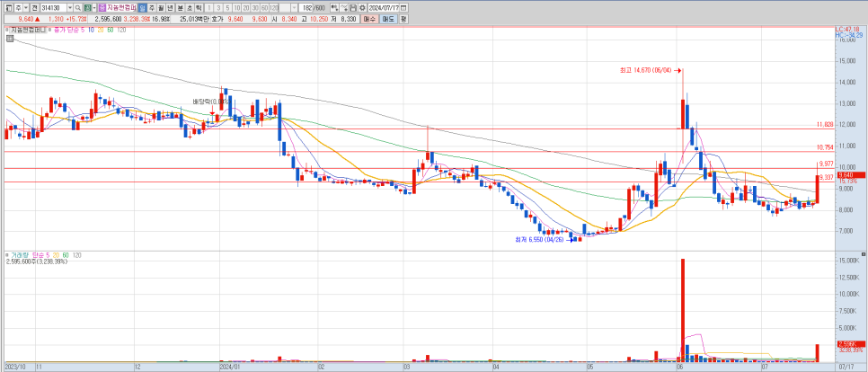Click the 07/17 date label at axis end
Viewport: 868px width, 372px height.
click(846, 367)
